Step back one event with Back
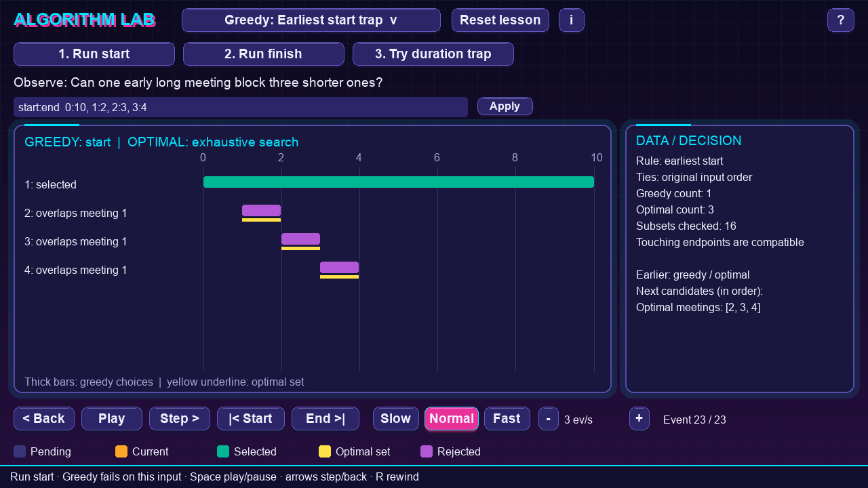 44,419
